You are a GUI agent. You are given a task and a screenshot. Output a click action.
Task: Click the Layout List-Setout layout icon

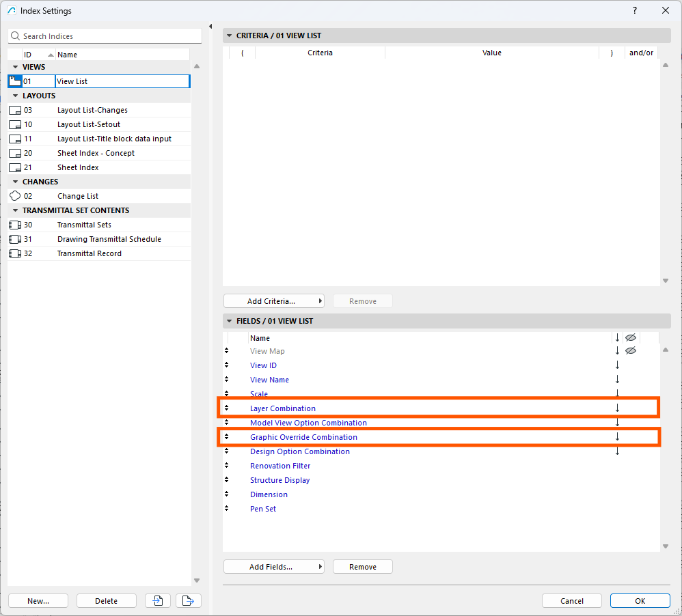point(15,124)
